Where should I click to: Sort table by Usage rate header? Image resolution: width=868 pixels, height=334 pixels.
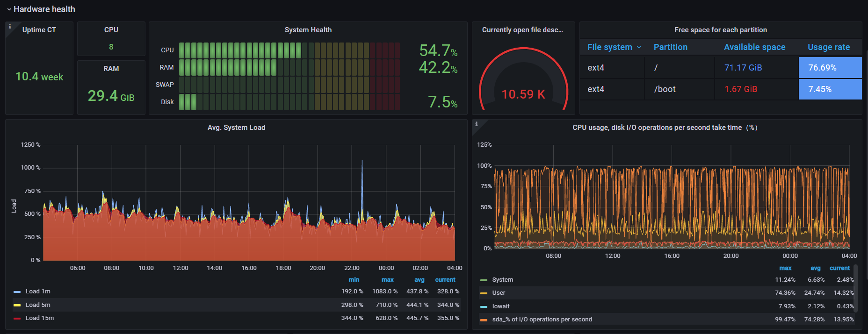(x=828, y=47)
